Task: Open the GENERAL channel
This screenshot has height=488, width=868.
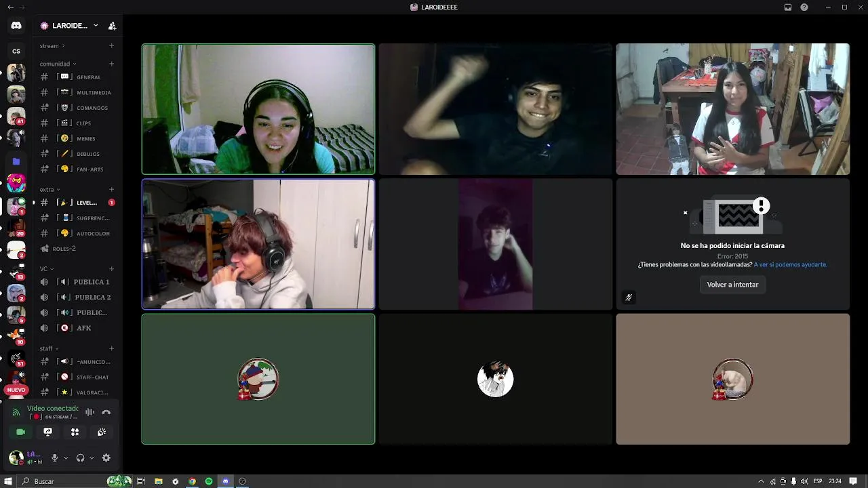Action: [x=77, y=77]
